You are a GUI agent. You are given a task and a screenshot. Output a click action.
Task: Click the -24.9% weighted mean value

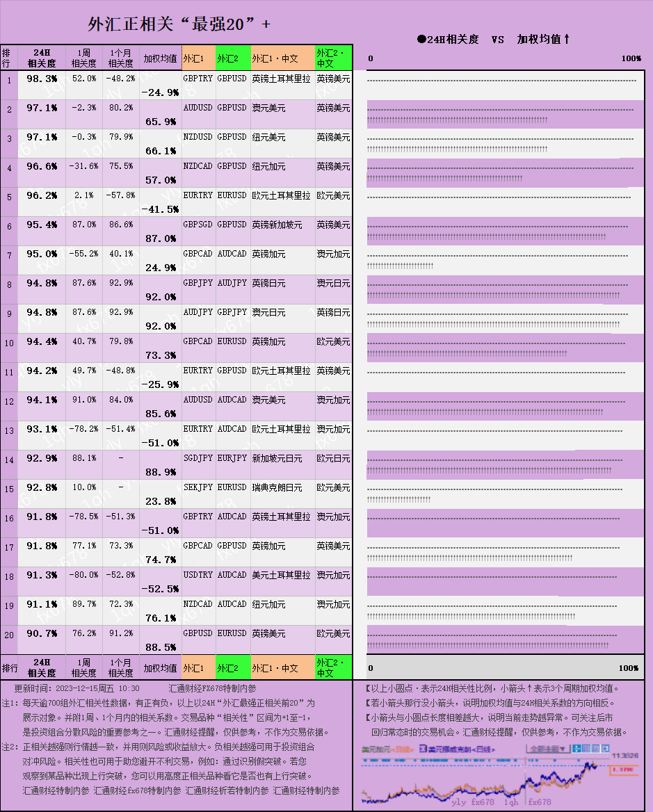click(160, 92)
